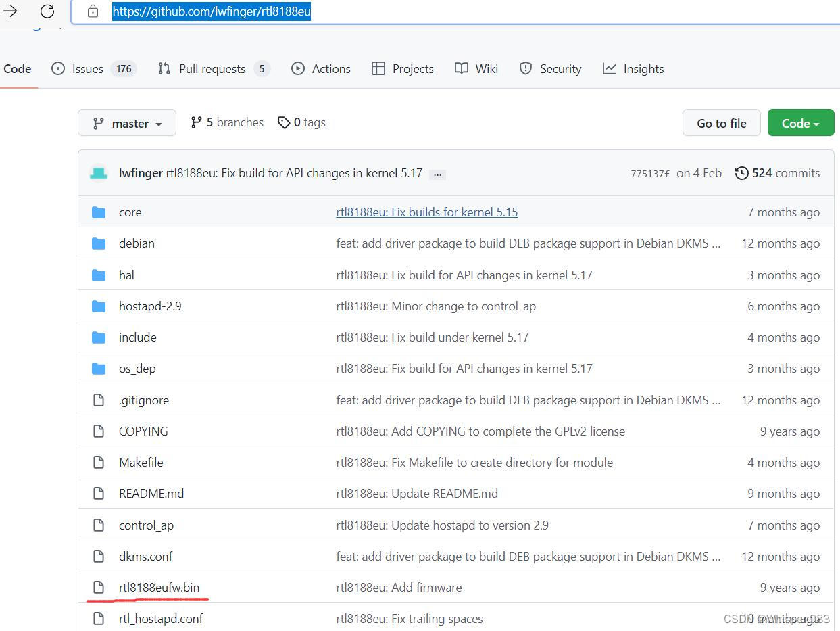840x631 pixels.
Task: Open the Issues tab
Action: 94,68
